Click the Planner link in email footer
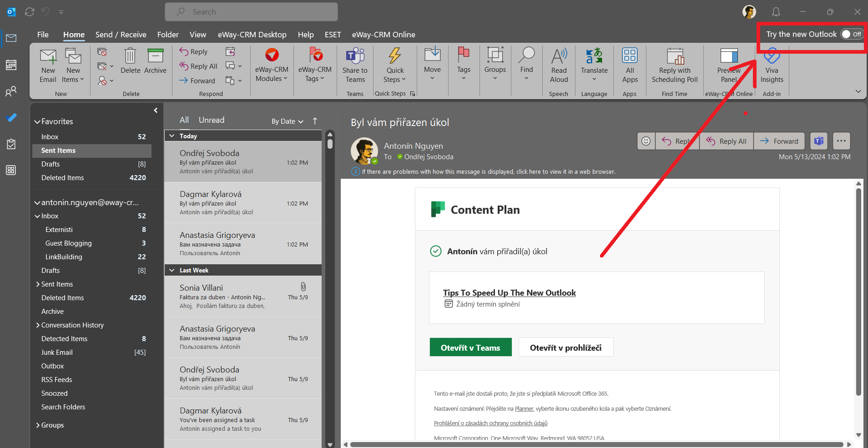The image size is (868, 448). point(524,409)
